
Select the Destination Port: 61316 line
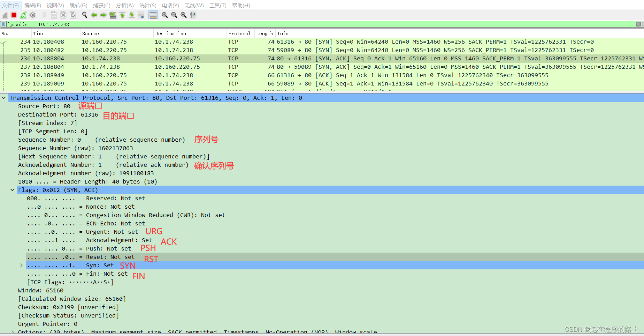58,115
